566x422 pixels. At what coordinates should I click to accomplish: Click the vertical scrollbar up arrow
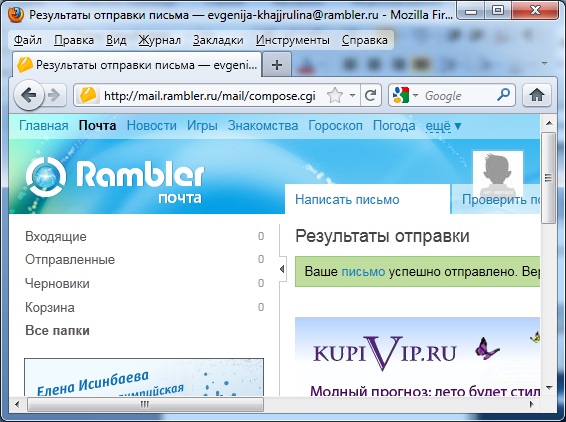click(x=549, y=123)
